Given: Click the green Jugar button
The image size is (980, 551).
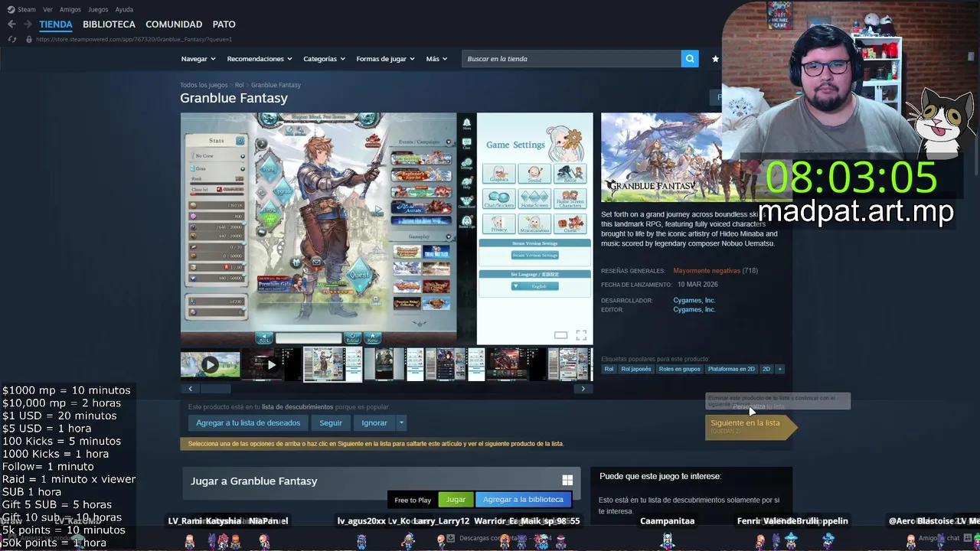Looking at the screenshot, I should (456, 500).
